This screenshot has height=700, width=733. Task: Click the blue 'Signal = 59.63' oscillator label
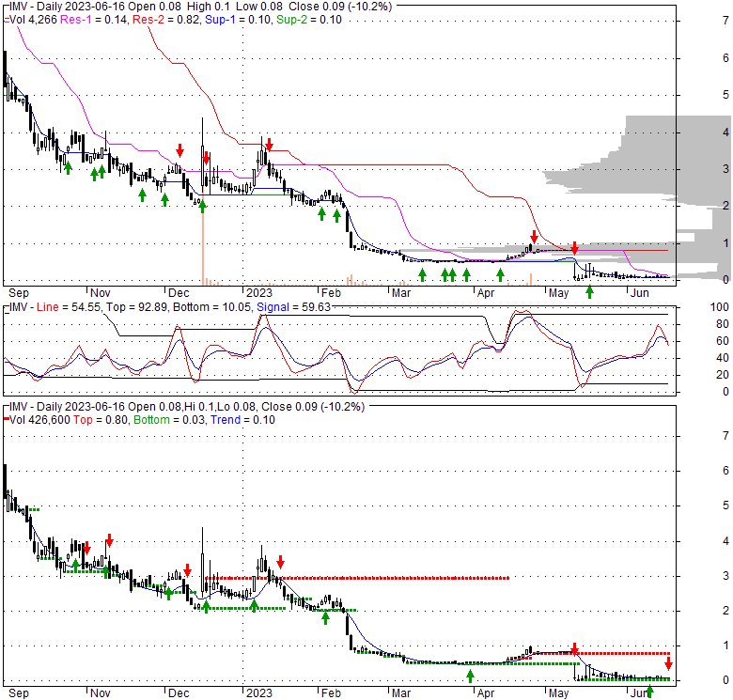click(293, 307)
